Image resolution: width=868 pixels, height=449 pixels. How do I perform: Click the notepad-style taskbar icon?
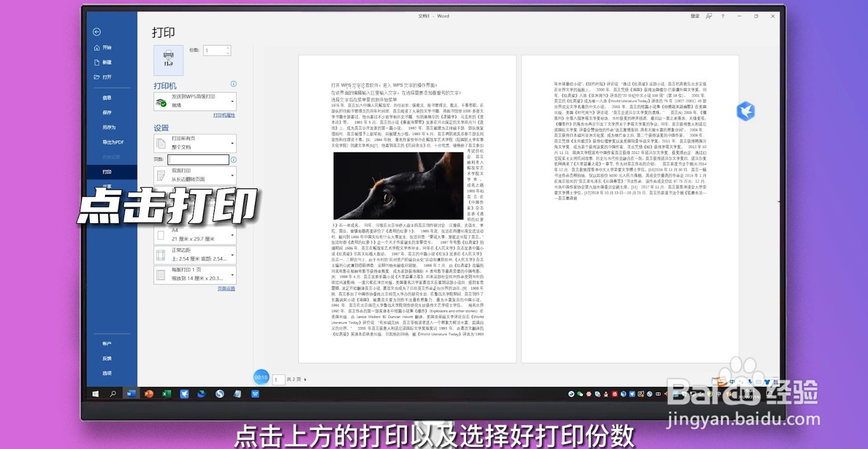(x=237, y=394)
